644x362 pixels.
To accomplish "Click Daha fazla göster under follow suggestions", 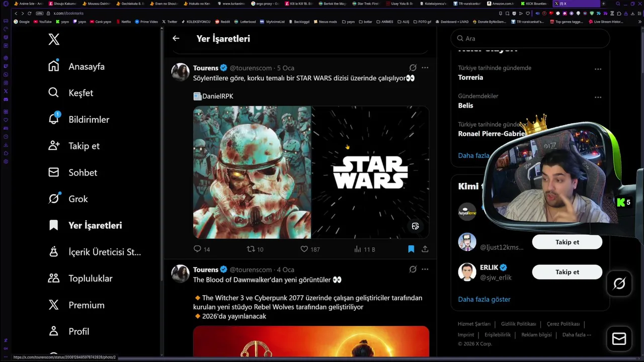I will pyautogui.click(x=484, y=299).
